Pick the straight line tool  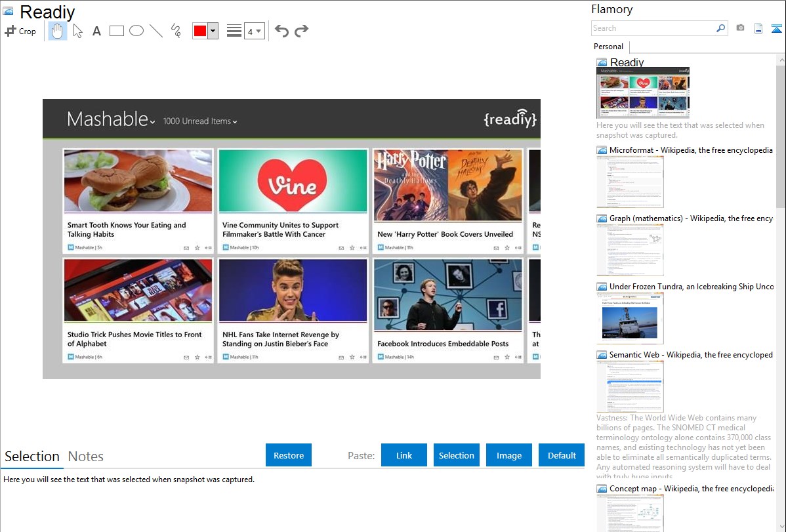click(156, 31)
